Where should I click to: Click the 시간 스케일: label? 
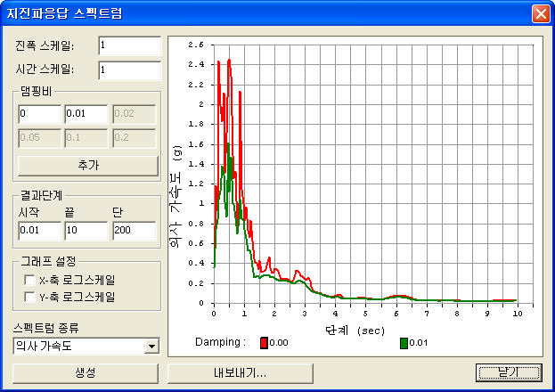coord(45,69)
